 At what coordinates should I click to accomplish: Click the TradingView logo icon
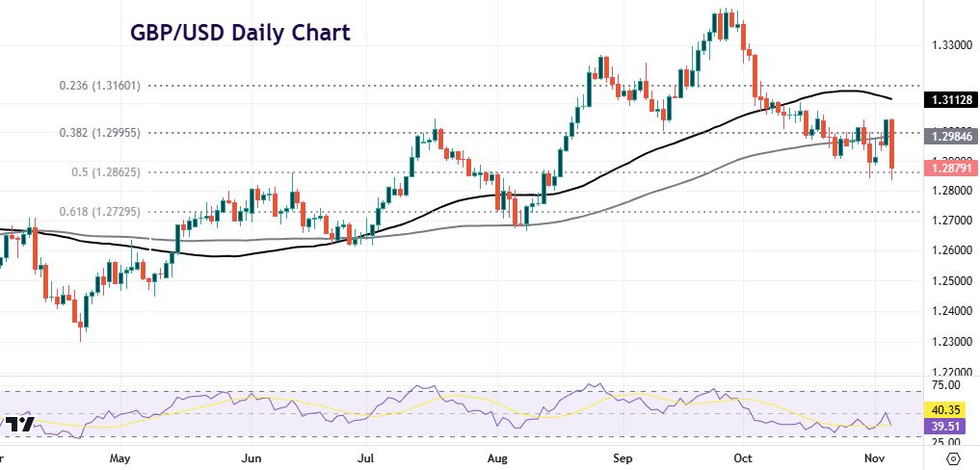(x=17, y=424)
